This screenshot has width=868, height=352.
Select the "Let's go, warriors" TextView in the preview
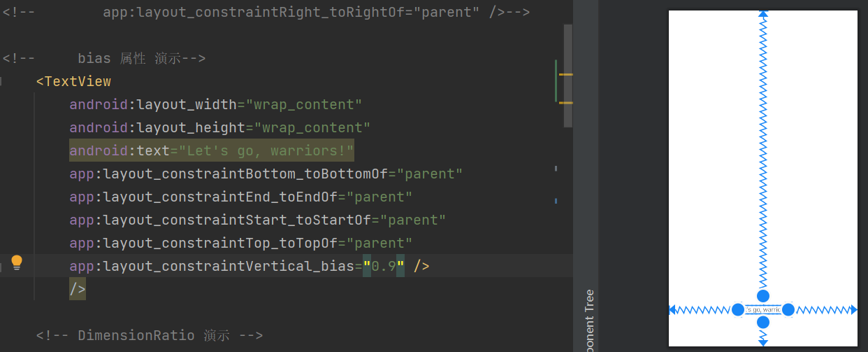click(763, 309)
